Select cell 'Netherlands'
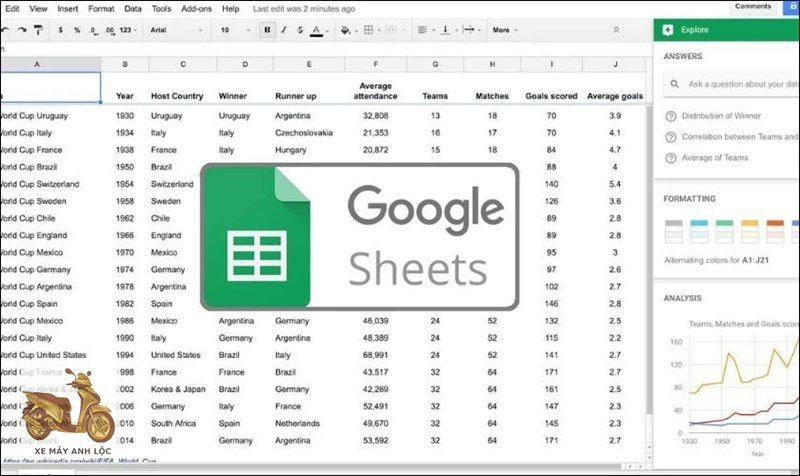Viewport: 800px width, 476px height. 297,423
